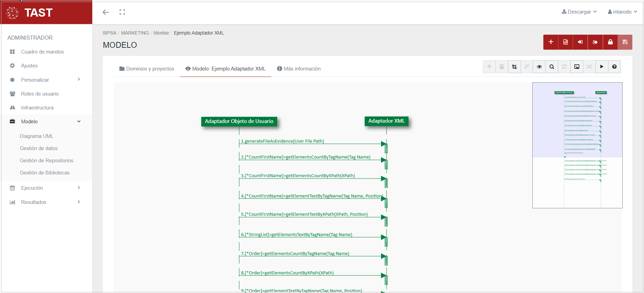Click the crop tool icon
Image resolution: width=644 pixels, height=293 pixels.
pyautogui.click(x=514, y=67)
